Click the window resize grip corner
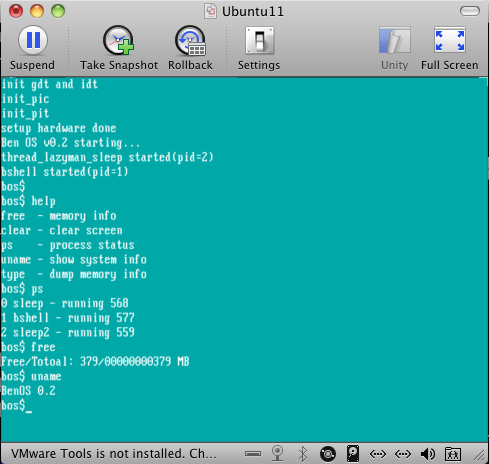Screen dimensions: 489x464 [479, 455]
